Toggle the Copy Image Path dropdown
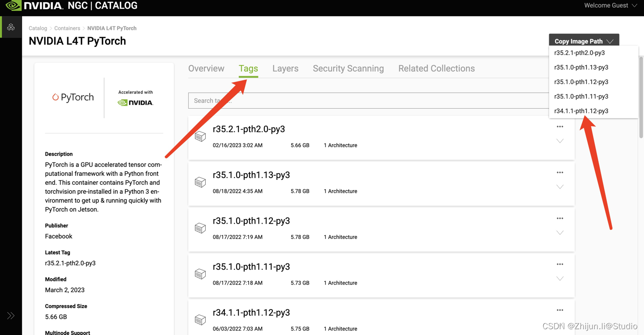 coord(584,41)
